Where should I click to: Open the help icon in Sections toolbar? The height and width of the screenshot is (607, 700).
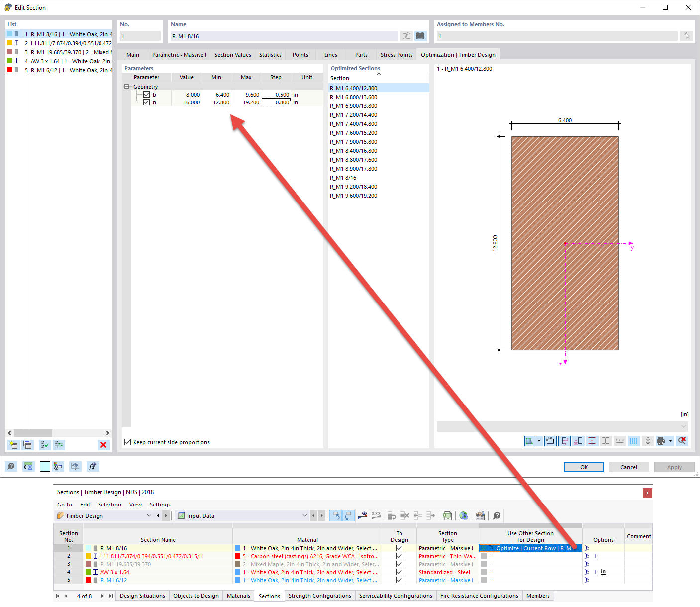coord(497,516)
